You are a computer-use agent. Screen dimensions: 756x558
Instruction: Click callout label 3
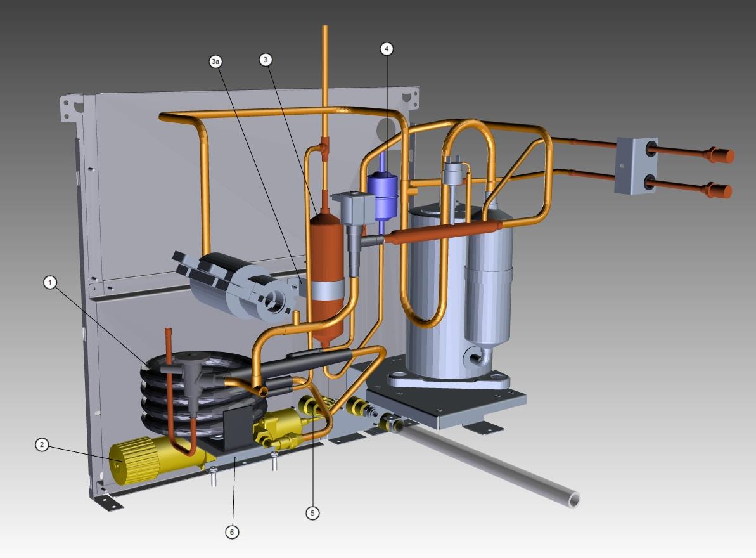coord(266,60)
